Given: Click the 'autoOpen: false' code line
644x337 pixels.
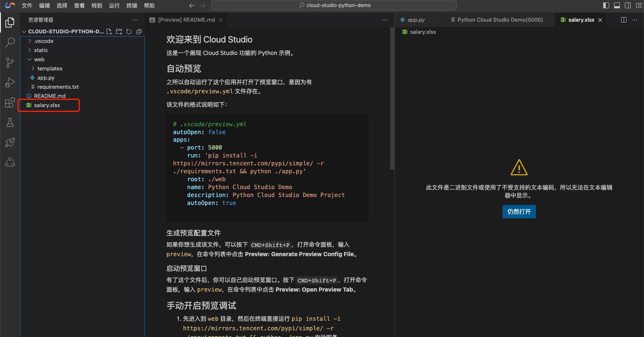Looking at the screenshot, I should point(199,132).
